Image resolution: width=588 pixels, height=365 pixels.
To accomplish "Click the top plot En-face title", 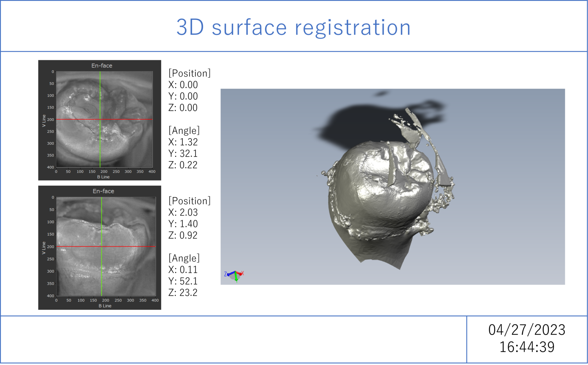I will click(x=102, y=65).
